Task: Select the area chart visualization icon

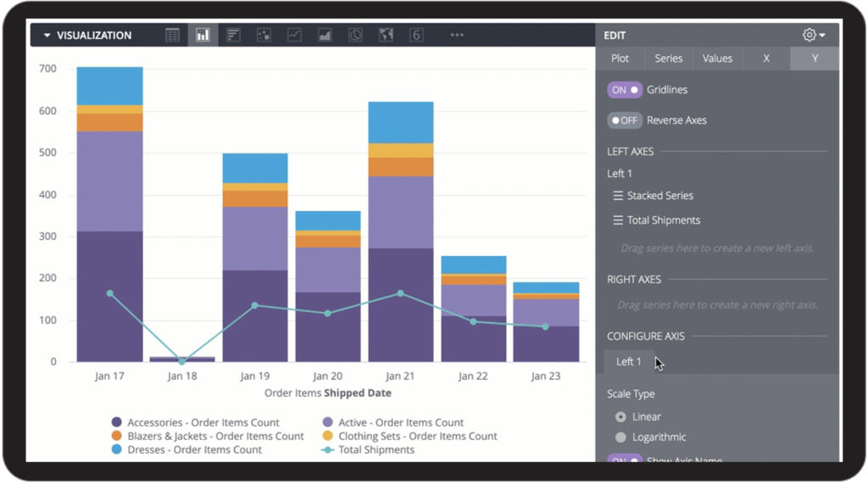Action: tap(325, 35)
